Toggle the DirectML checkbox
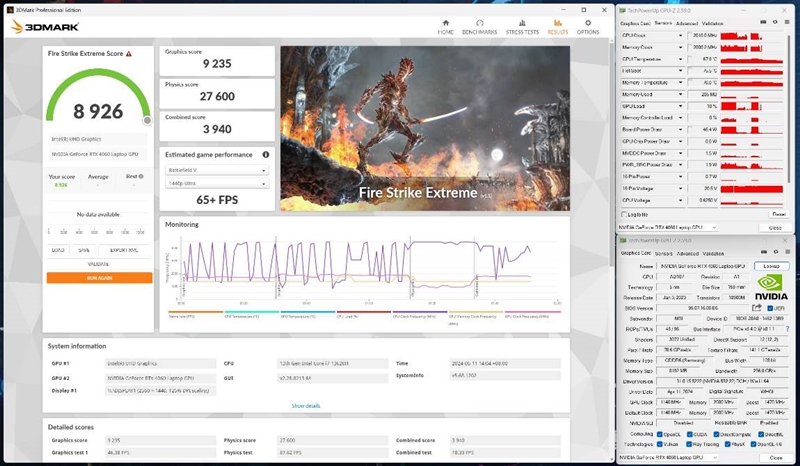800x466 pixels. coord(761,434)
